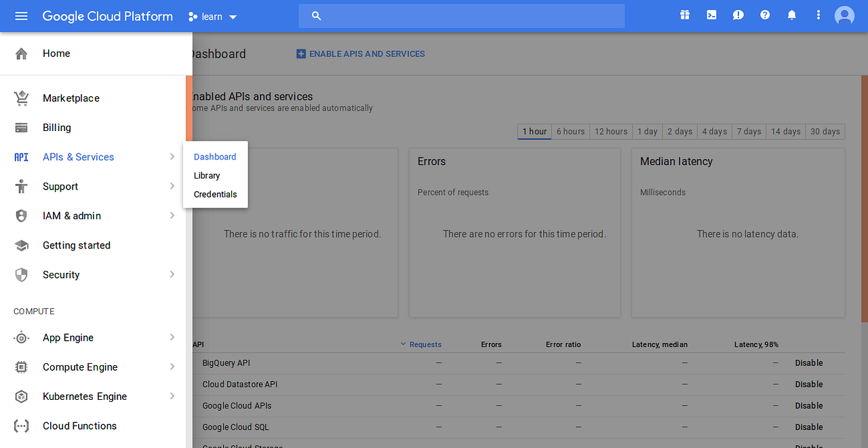The height and width of the screenshot is (448, 868).
Task: Select Library from APIs & Services menu
Action: point(206,175)
